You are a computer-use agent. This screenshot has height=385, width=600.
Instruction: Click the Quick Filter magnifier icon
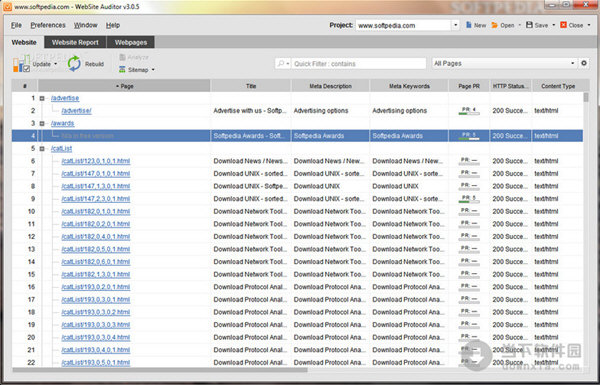pyautogui.click(x=281, y=64)
